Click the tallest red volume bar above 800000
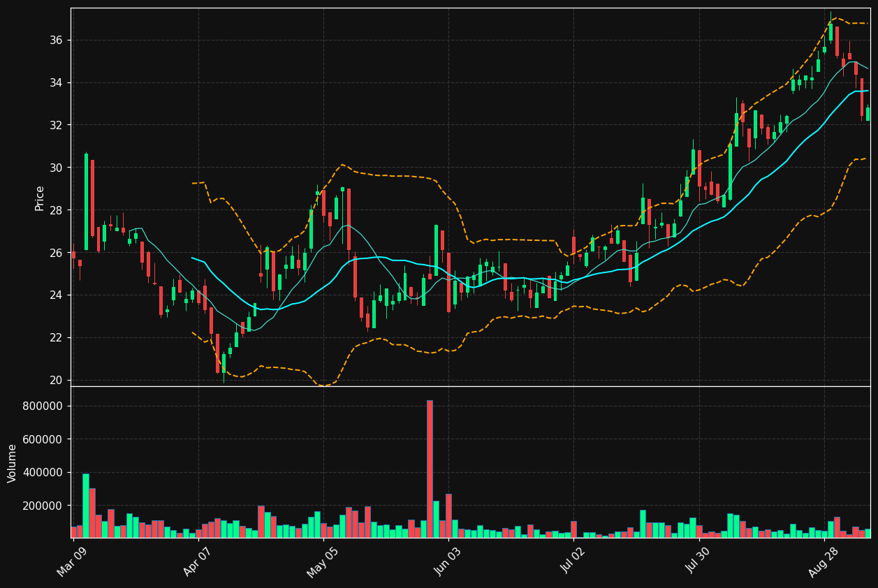Viewport: 878px width, 588px height. (430, 469)
